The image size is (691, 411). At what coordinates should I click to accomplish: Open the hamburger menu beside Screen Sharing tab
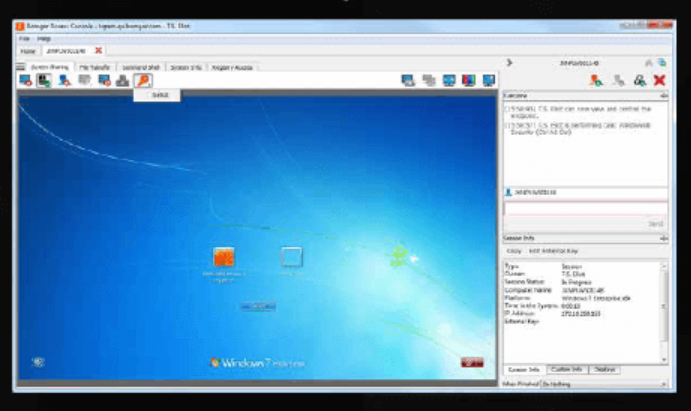click(21, 67)
